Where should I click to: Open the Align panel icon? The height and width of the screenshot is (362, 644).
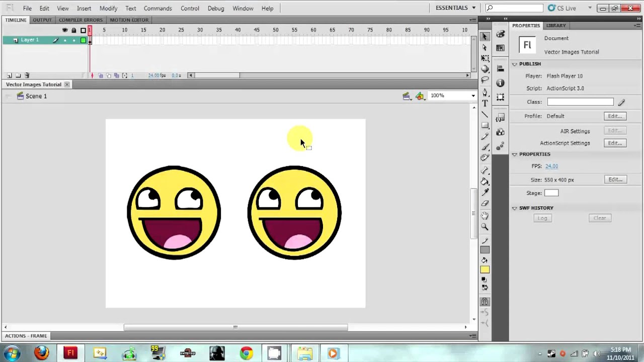pos(500,68)
